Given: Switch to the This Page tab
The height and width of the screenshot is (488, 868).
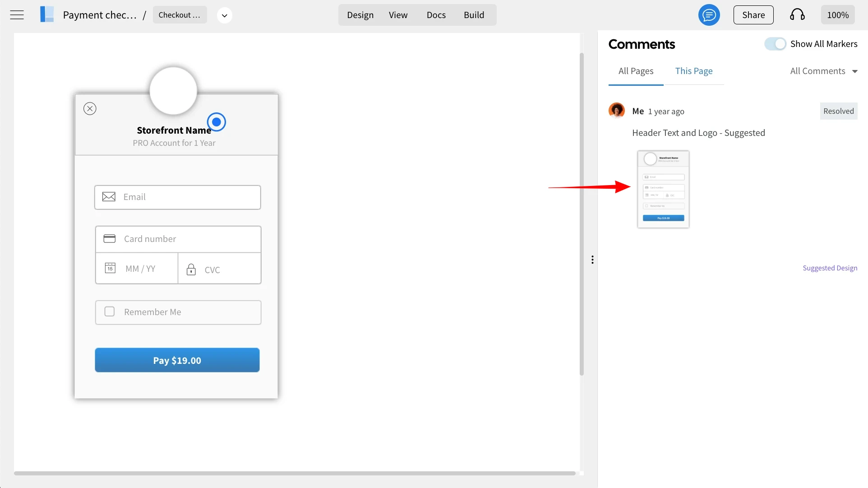Looking at the screenshot, I should (693, 71).
